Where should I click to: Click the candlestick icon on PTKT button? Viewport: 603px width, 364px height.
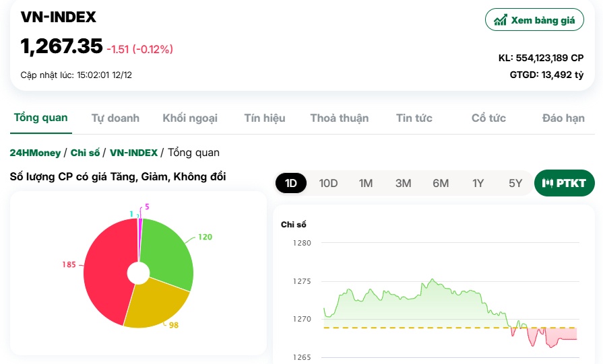(548, 183)
